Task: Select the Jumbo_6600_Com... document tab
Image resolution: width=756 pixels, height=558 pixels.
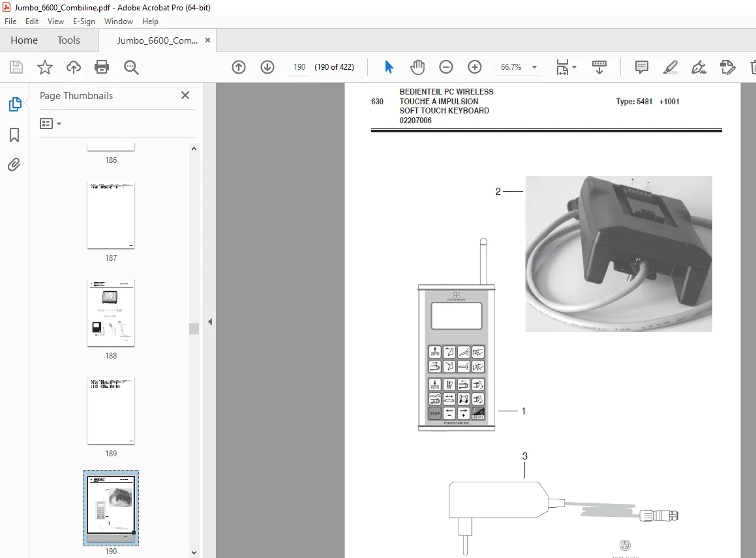Action: [157, 40]
